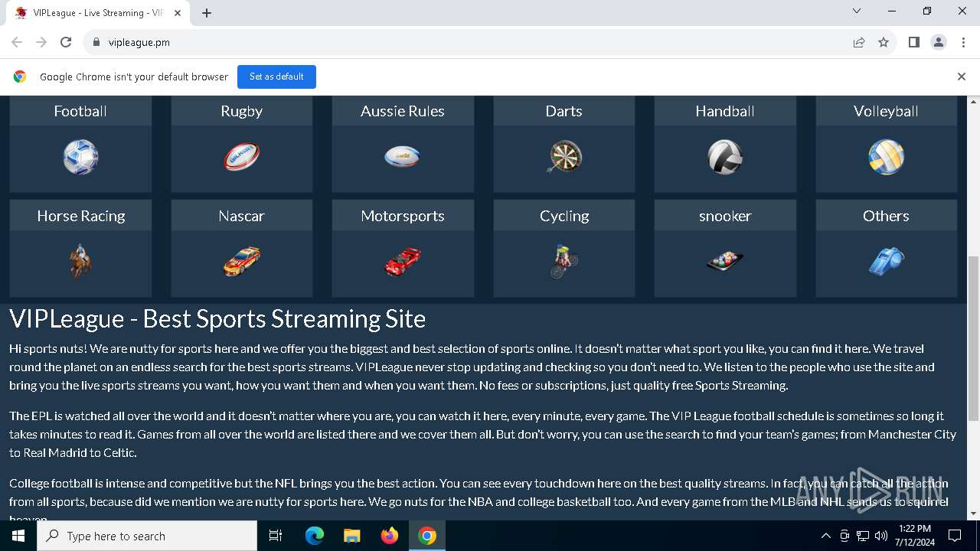Open Chrome's three-dot menu
The image size is (980, 551).
click(x=963, y=43)
